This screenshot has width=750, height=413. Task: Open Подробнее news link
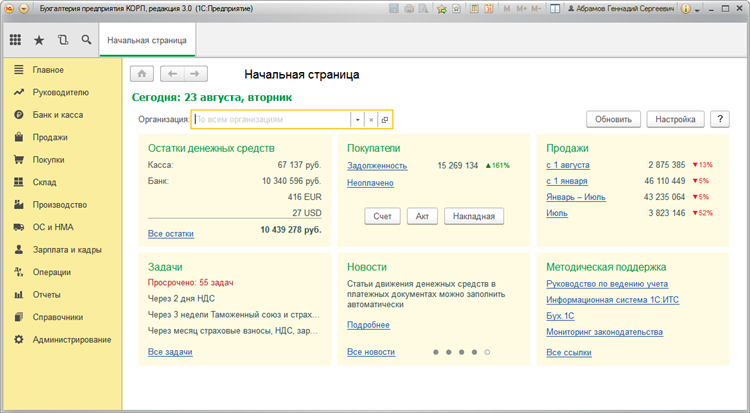coord(368,325)
